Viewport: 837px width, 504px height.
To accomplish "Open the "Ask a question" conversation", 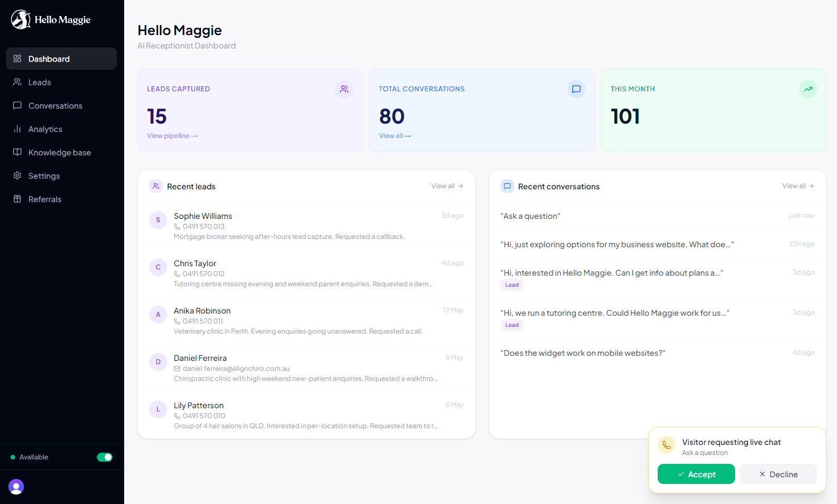I will coord(657,216).
